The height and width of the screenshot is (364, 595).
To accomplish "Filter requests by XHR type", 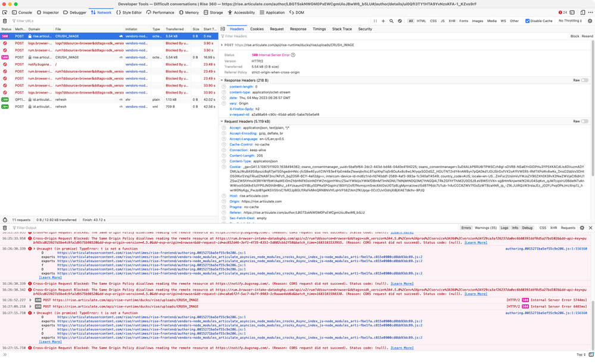I will pyautogui.click(x=451, y=21).
